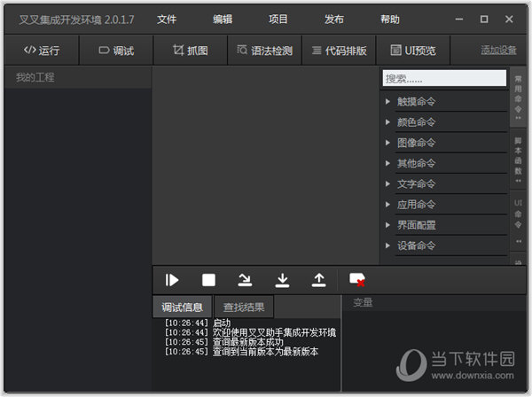Open the 编辑 menu
The width and height of the screenshot is (532, 397).
(x=223, y=19)
